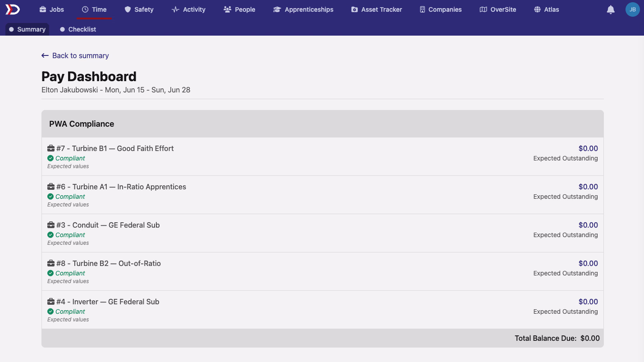Click the $0.00 amount for Inverter
This screenshot has height=362, width=644.
(x=588, y=302)
